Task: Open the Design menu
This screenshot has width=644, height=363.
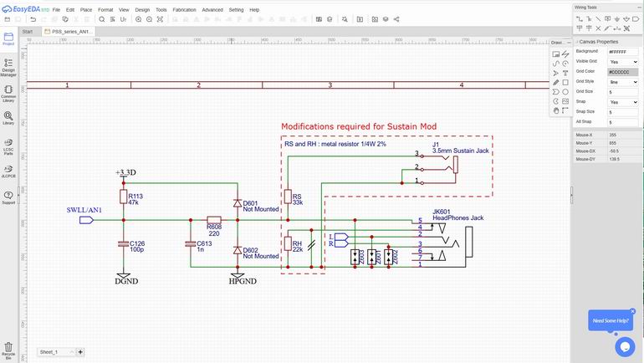Action: pyautogui.click(x=142, y=10)
